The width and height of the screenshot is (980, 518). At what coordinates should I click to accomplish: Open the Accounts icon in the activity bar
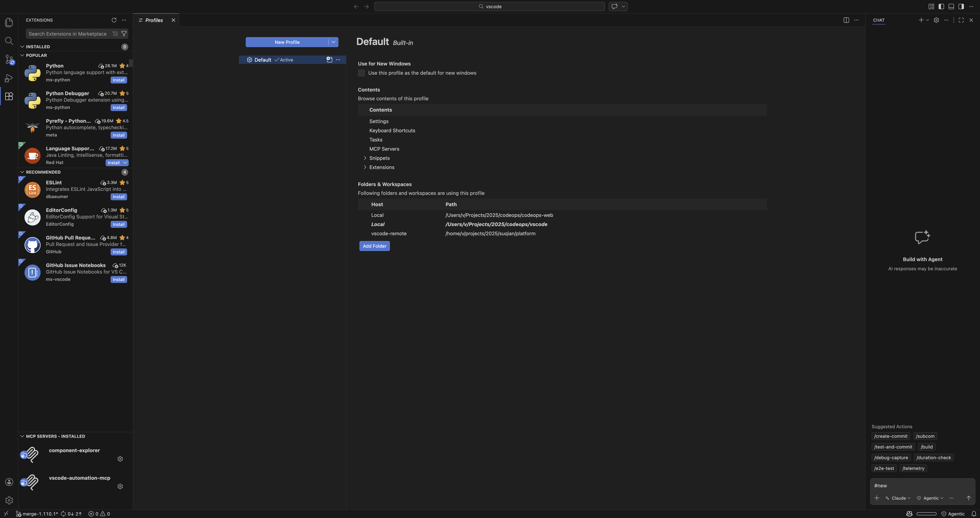[x=9, y=482]
